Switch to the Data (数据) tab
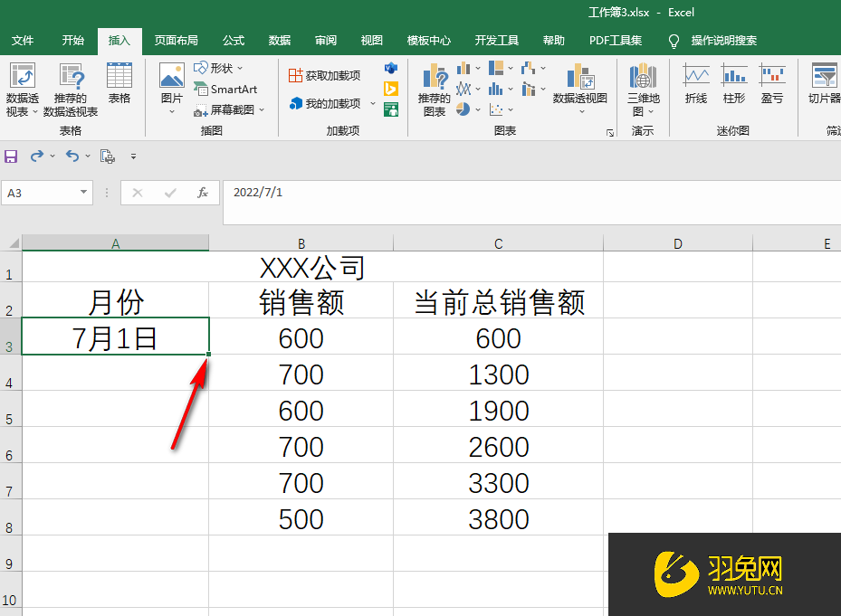The image size is (841, 616). (x=280, y=41)
